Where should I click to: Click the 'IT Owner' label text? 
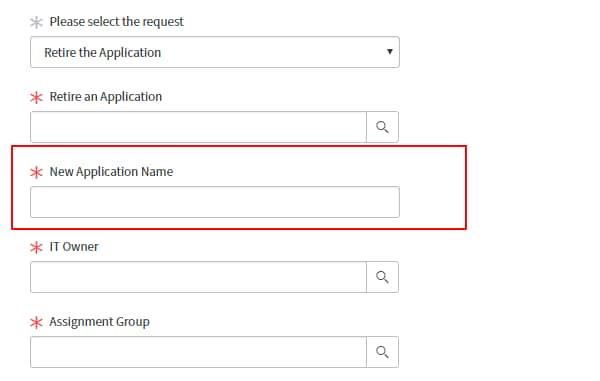point(74,247)
